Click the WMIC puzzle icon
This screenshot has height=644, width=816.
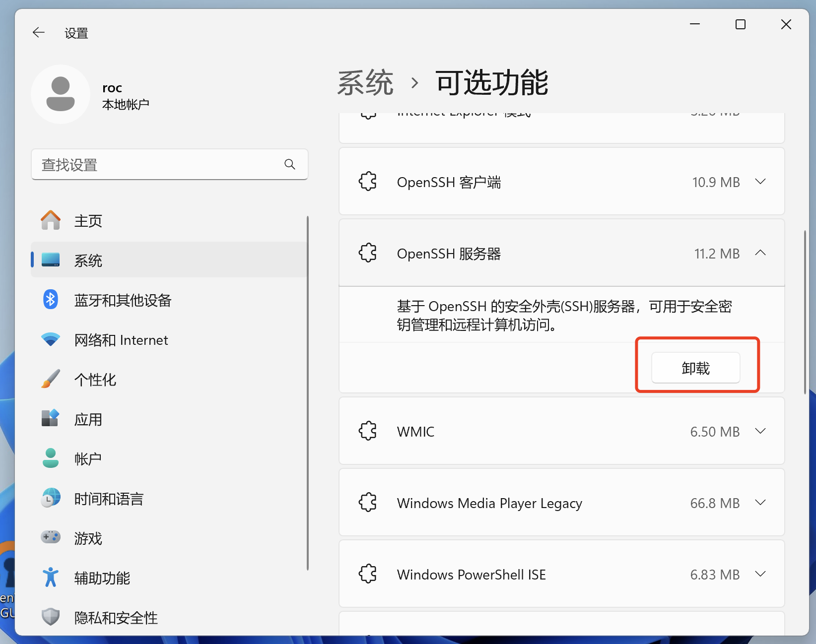[368, 431]
